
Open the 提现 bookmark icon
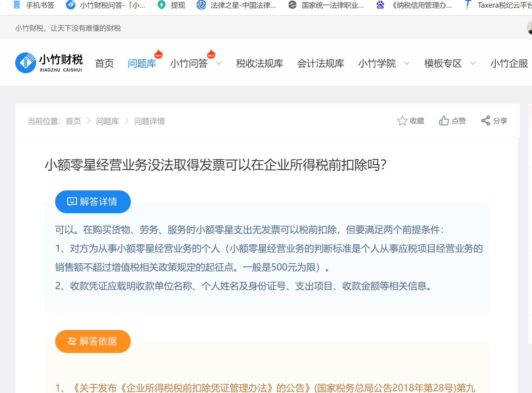pyautogui.click(x=161, y=5)
